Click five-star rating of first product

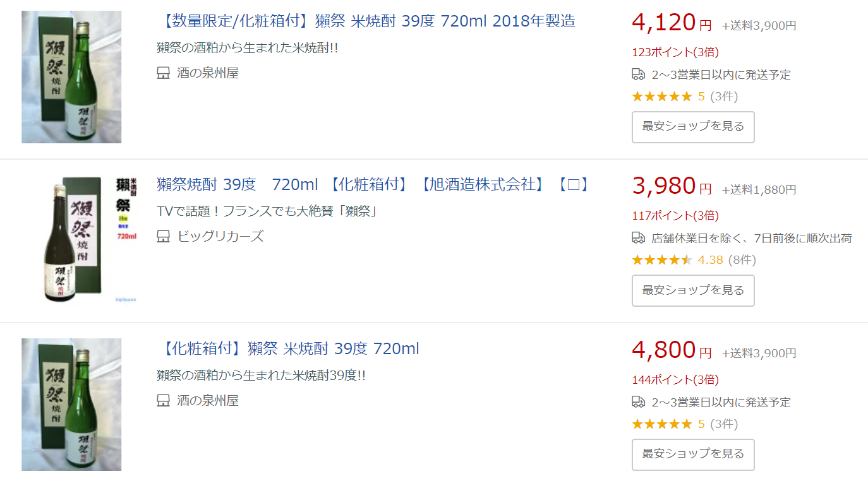[662, 97]
